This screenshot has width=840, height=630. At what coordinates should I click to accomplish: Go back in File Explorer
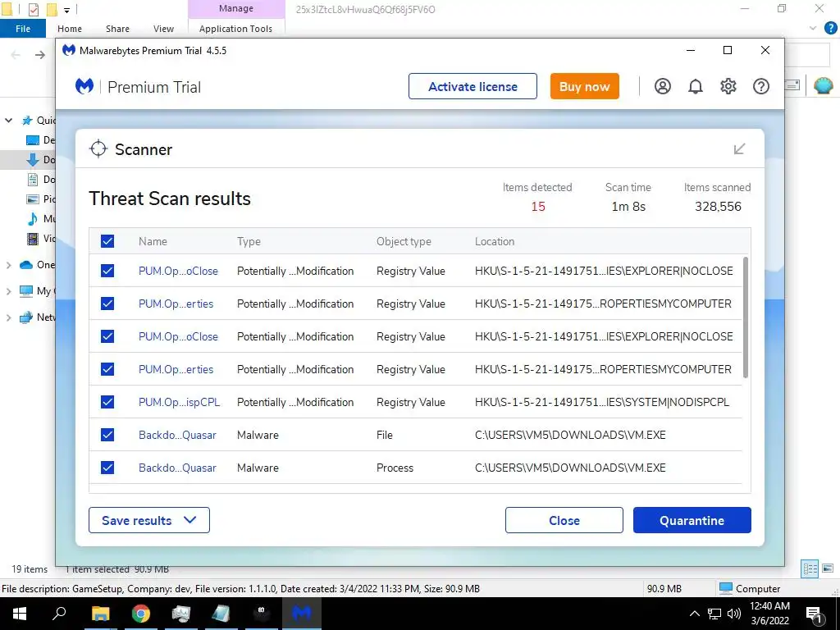16,55
